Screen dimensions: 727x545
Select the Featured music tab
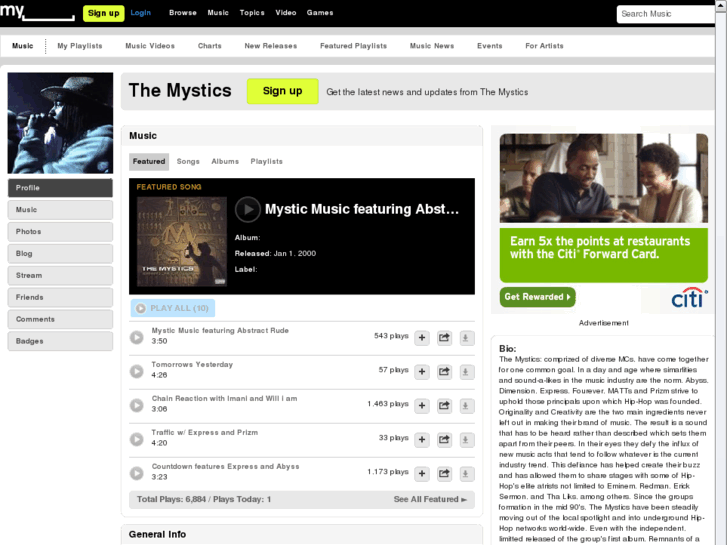(x=149, y=161)
